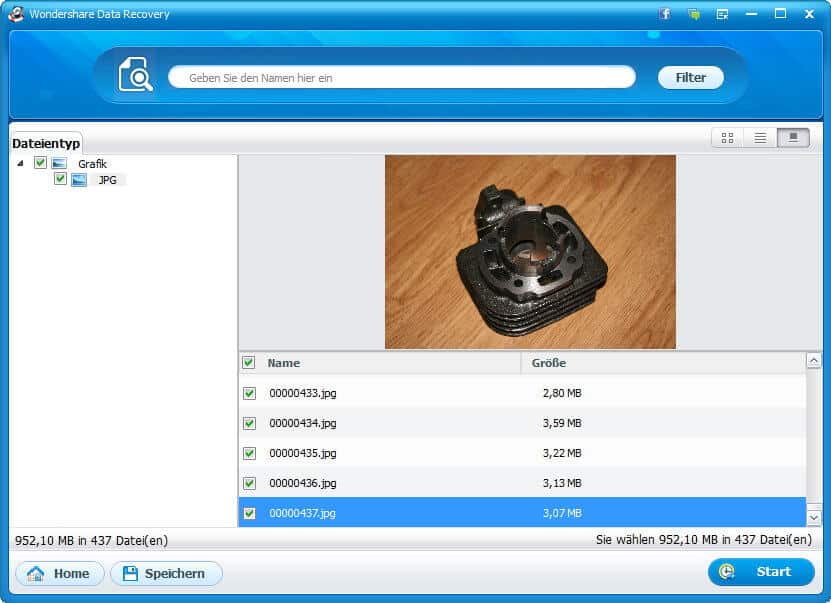The height and width of the screenshot is (603, 831).
Task: Uncheck the 00000437.jpg checkbox
Action: coord(249,513)
